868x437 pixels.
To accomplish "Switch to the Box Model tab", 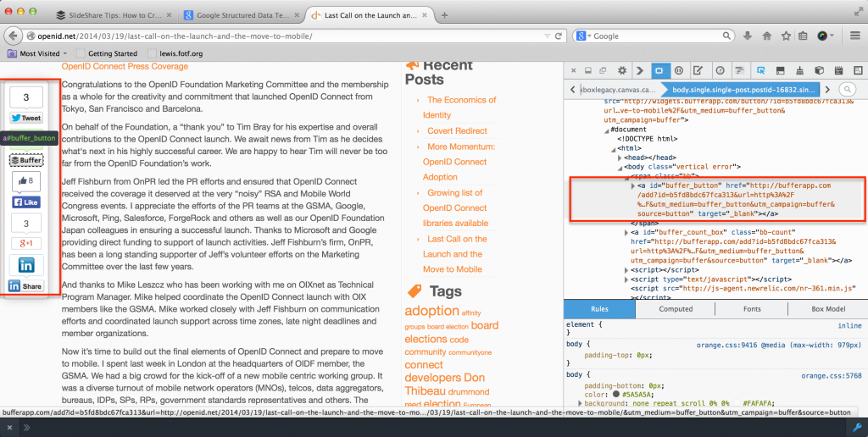I will [x=828, y=309].
